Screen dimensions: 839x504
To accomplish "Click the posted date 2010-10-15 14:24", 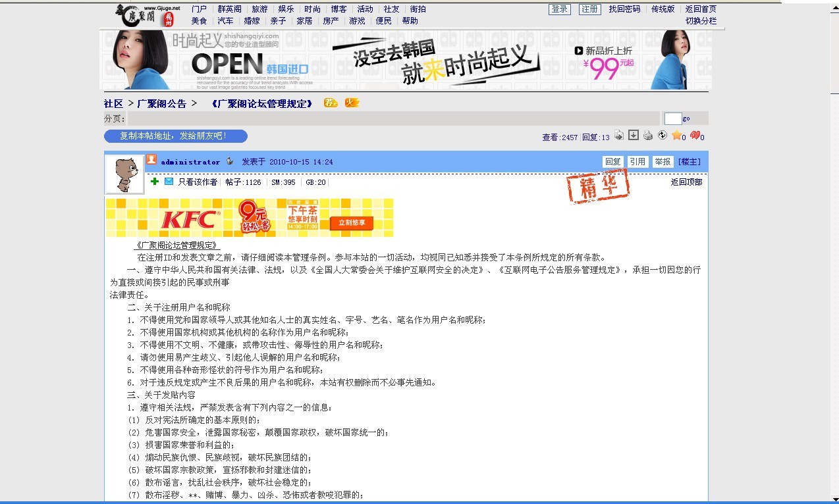I will point(301,162).
